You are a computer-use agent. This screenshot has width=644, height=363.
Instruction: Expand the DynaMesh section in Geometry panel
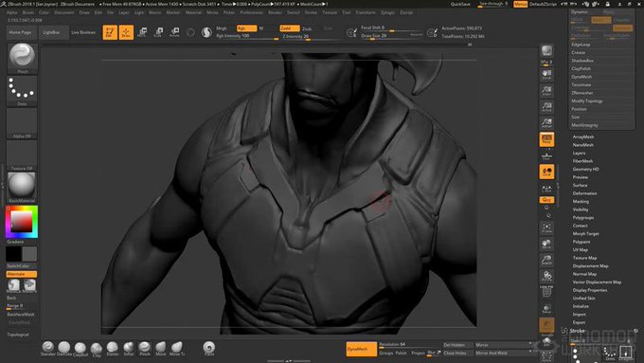(x=581, y=77)
